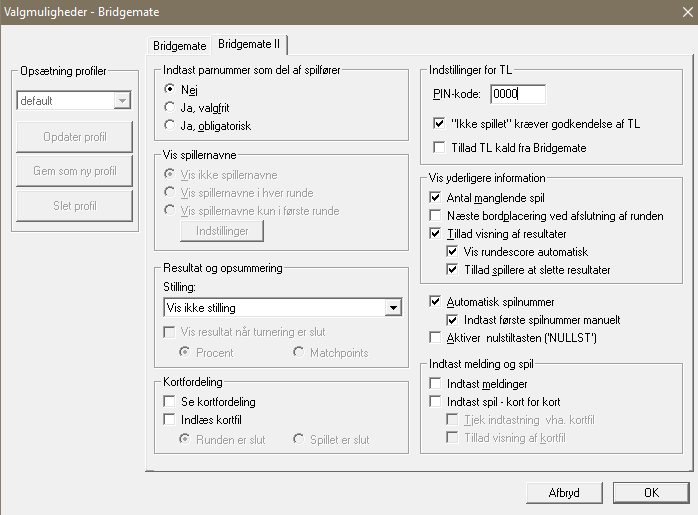The image size is (698, 515).
Task: Toggle 'Vis rundescore automatisk' checkbox
Action: click(x=453, y=252)
